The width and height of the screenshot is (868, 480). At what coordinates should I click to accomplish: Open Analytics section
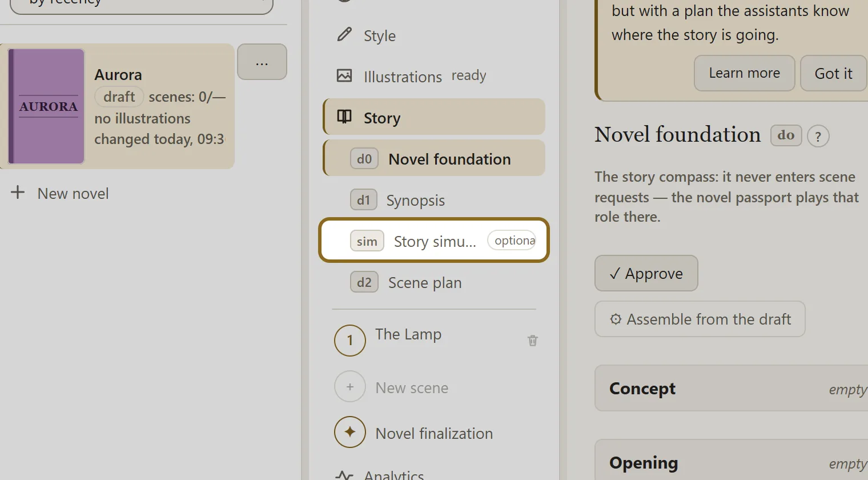[394, 475]
